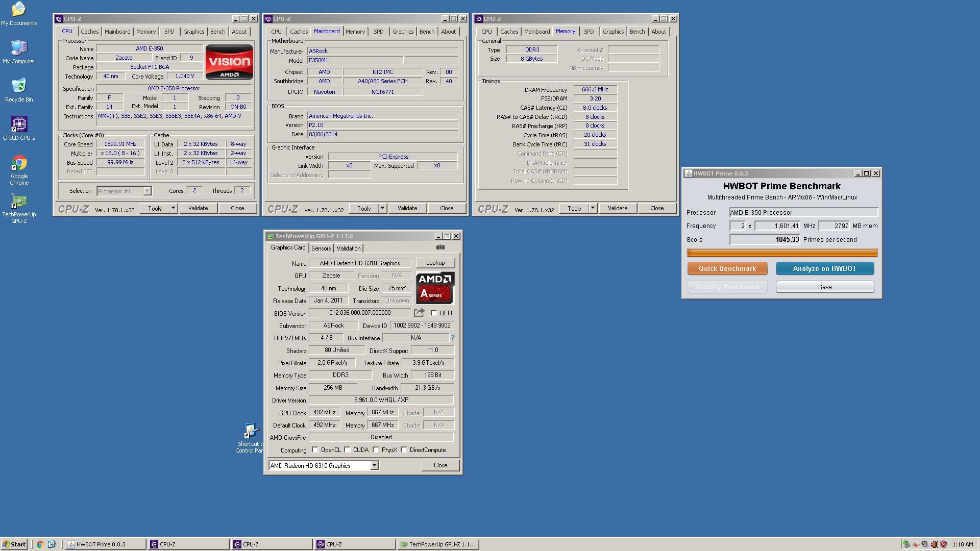The width and height of the screenshot is (980, 551).
Task: Click GPU-Z title bar app icon
Action: (x=271, y=236)
